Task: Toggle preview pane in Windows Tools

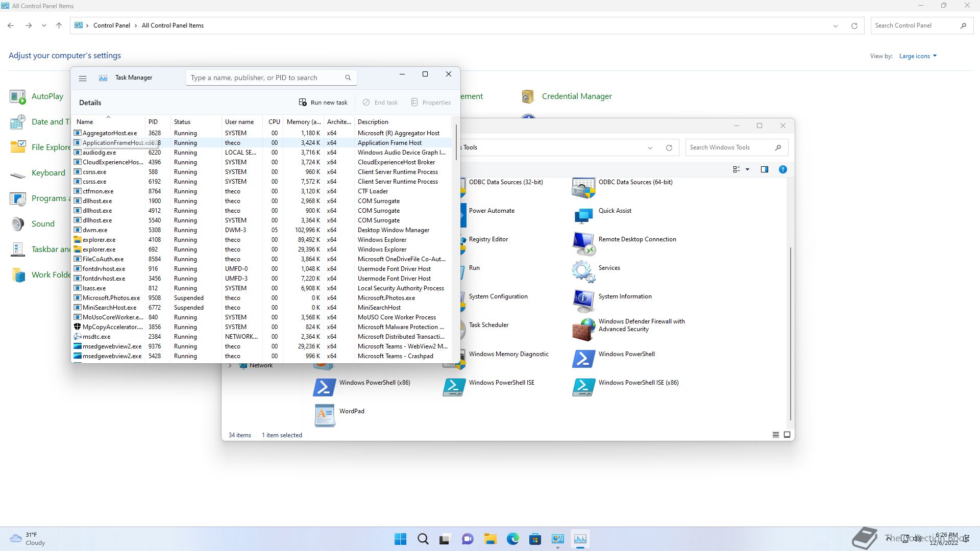Action: click(x=765, y=169)
